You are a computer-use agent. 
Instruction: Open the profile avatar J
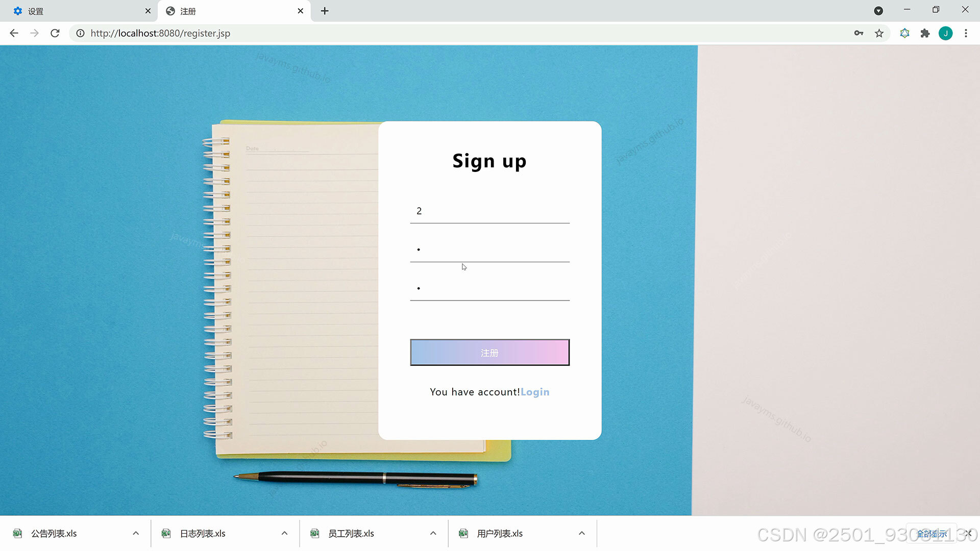945,33
